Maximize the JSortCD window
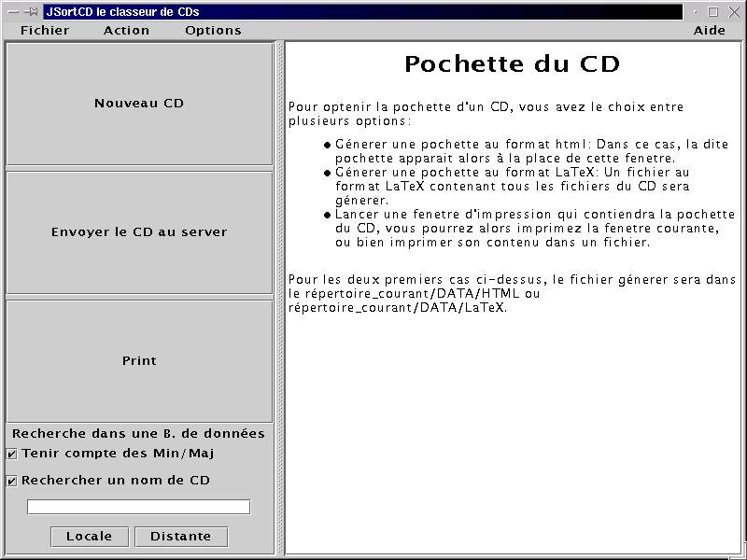The height and width of the screenshot is (560, 747). (x=713, y=12)
